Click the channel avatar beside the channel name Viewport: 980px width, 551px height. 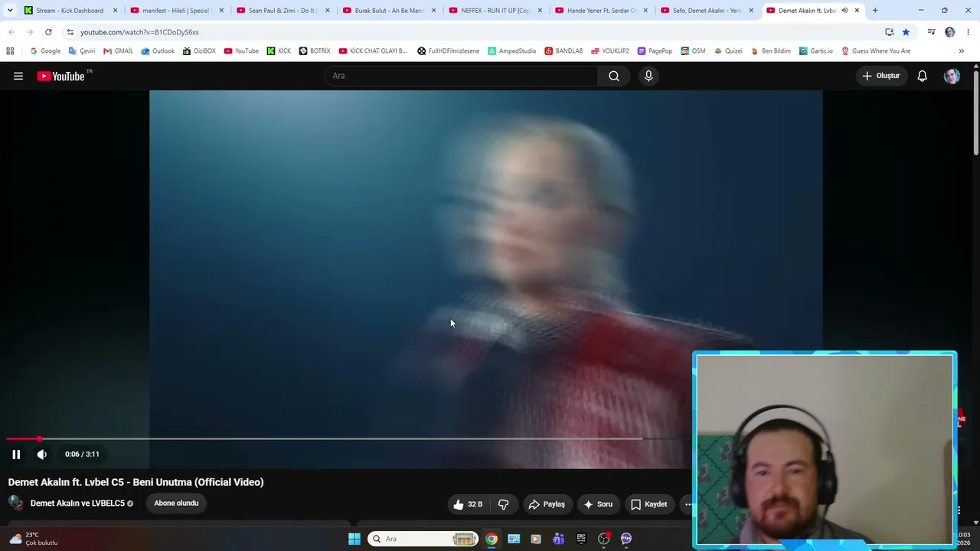click(x=15, y=503)
